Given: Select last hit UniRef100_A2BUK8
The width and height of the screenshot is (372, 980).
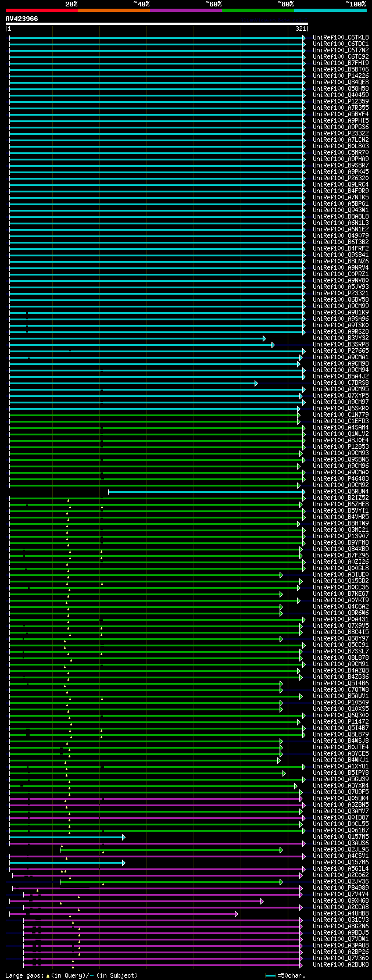Looking at the screenshot, I should (x=341, y=964).
